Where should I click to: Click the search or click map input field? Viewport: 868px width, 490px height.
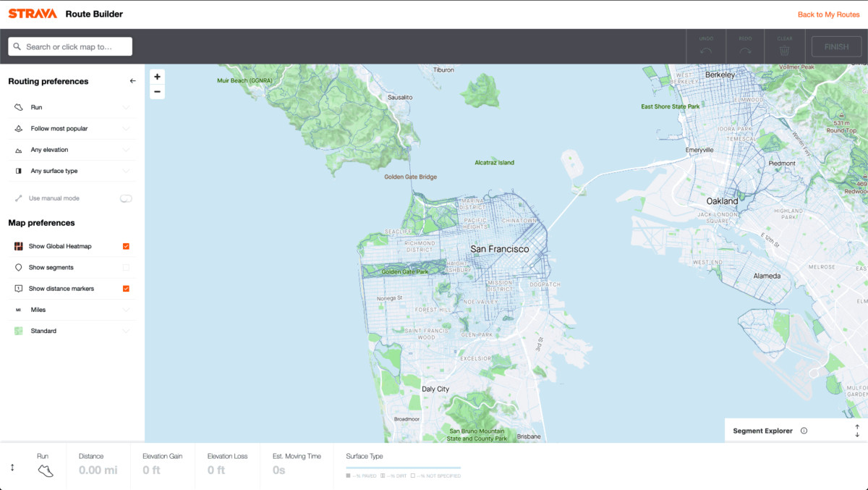[70, 47]
